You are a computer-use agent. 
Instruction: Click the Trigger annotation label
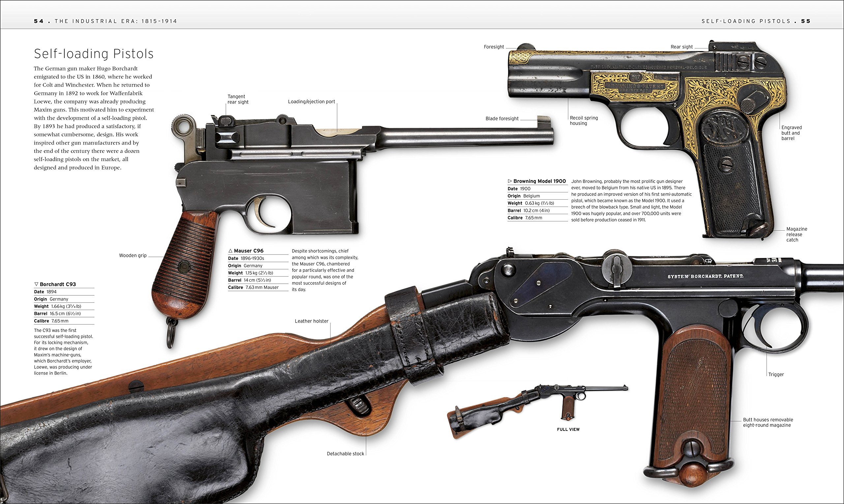point(776,374)
